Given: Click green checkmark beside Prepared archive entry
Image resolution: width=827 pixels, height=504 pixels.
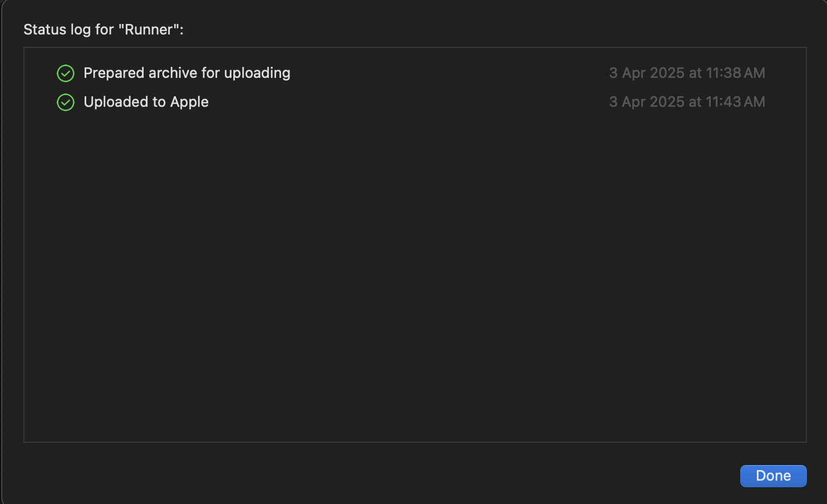Looking at the screenshot, I should click(66, 73).
